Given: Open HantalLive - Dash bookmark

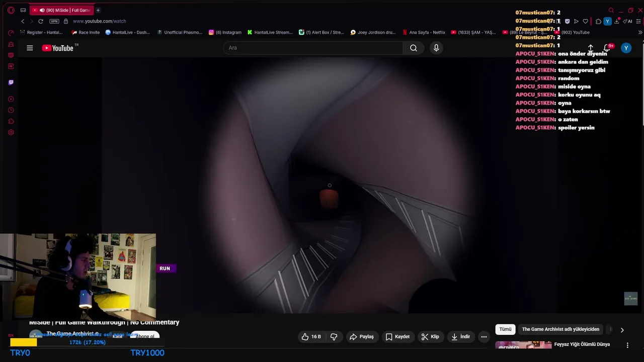Looking at the screenshot, I should [128, 32].
